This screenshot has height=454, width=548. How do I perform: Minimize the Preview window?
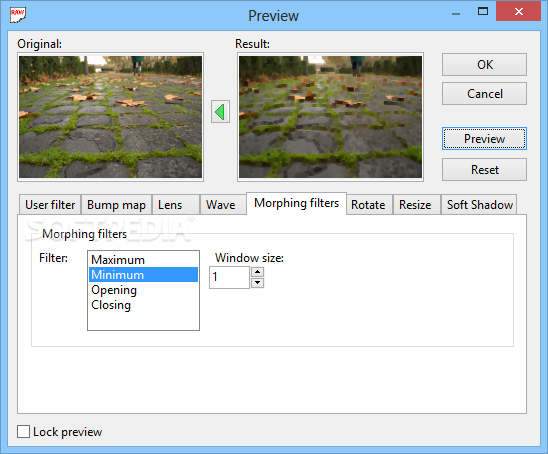[x=456, y=13]
